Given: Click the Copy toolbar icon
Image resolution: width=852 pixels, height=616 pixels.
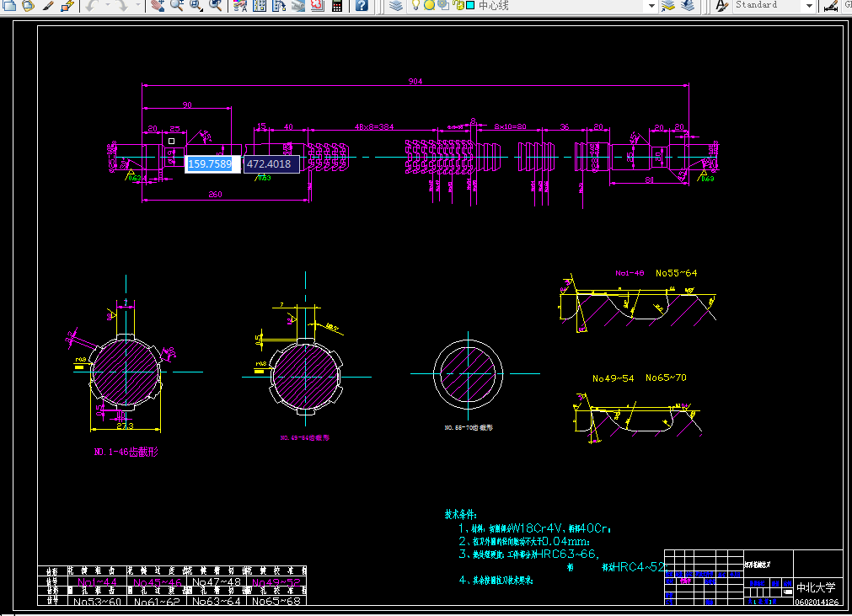Looking at the screenshot, I should point(9,5).
